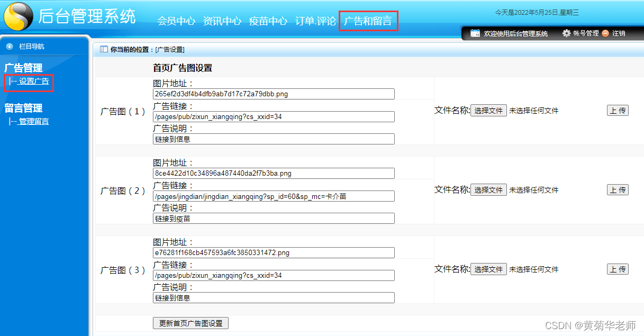Click 广告链接 field for 广告图 (1)
This screenshot has height=336, width=644.
274,117
